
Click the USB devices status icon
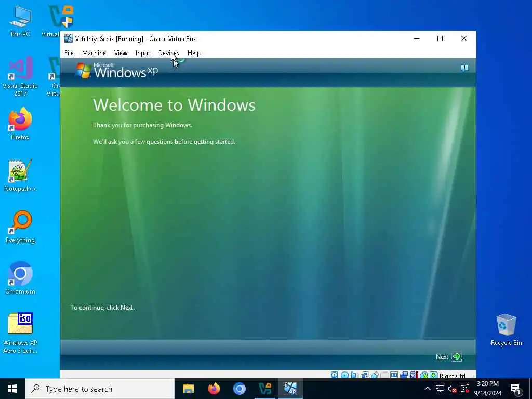(x=375, y=375)
